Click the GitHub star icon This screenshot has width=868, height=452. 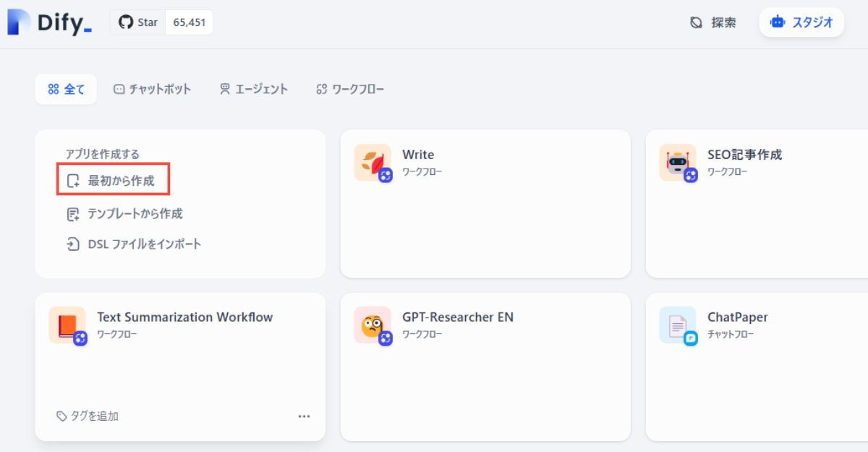coord(124,22)
